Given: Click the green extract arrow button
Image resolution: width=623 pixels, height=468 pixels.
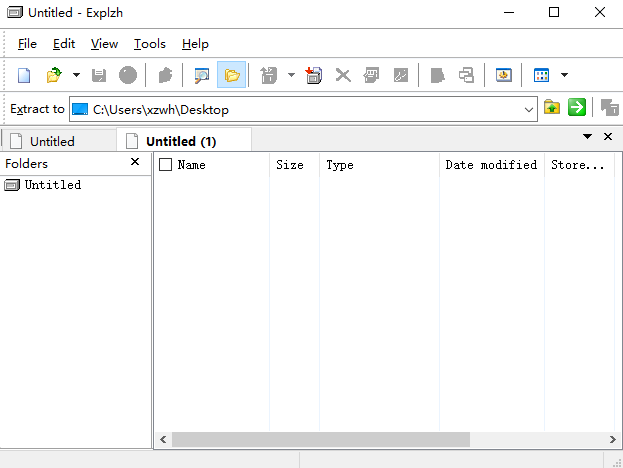Looking at the screenshot, I should [x=577, y=108].
